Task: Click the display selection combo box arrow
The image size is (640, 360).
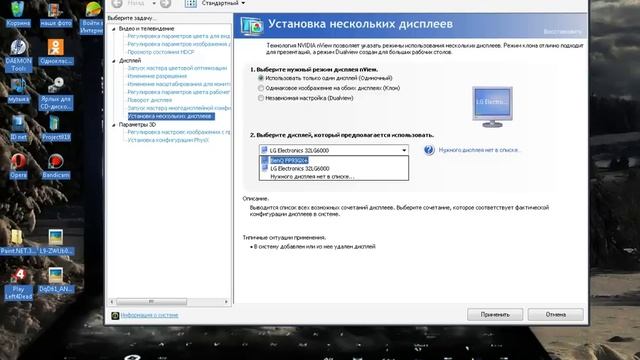Action: click(x=404, y=150)
